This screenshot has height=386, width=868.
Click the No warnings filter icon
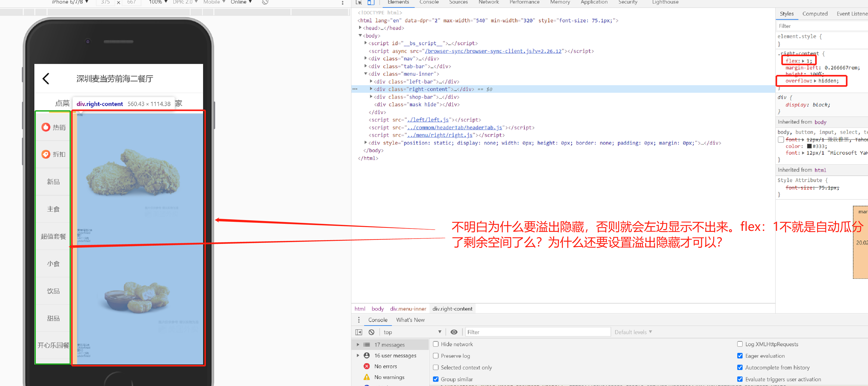pos(367,377)
